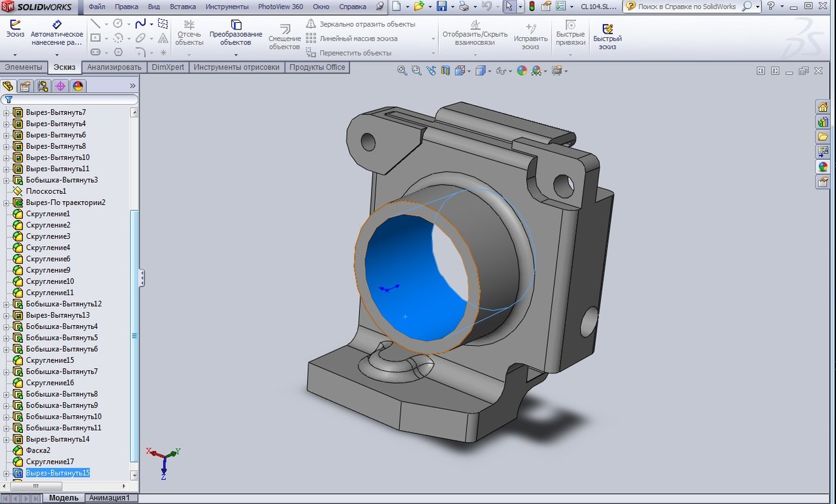Open Преобразование объектов dropdown arrow
Viewport: 836px width, 504px height.
tap(236, 55)
